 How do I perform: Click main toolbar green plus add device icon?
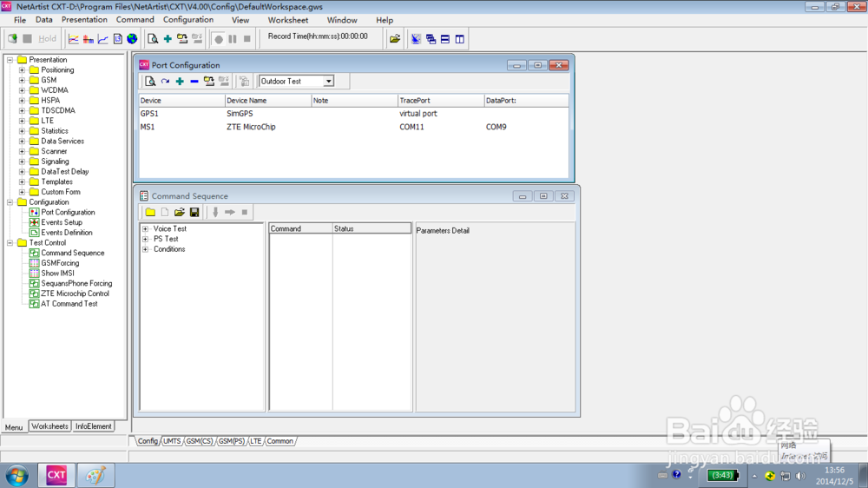coord(168,39)
